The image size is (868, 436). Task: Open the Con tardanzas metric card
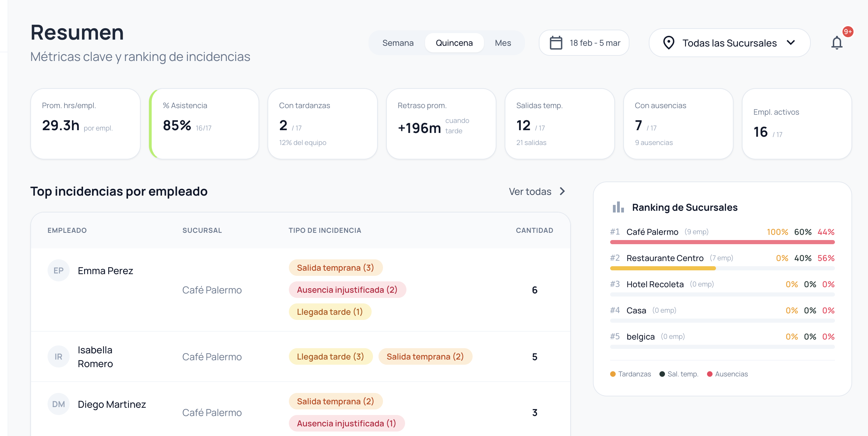[x=323, y=124]
